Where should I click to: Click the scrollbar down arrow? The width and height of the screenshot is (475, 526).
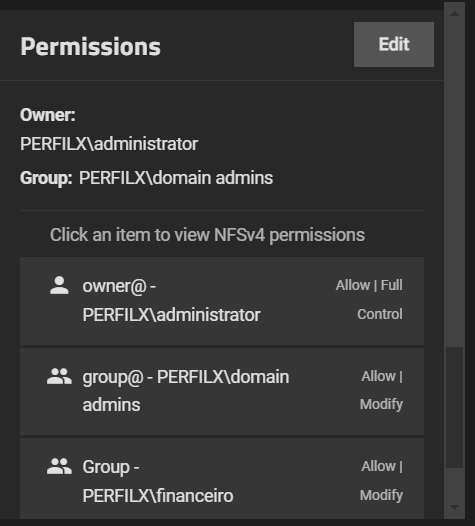(454, 507)
